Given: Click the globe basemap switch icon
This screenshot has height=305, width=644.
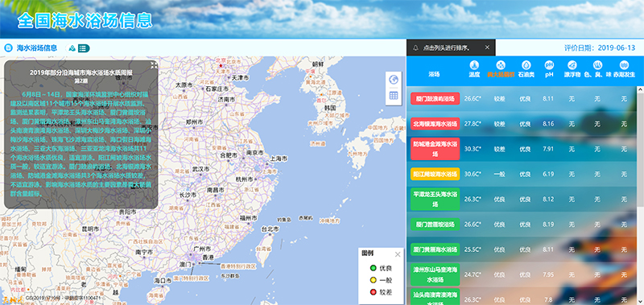Looking at the screenshot, I should tap(394, 79).
